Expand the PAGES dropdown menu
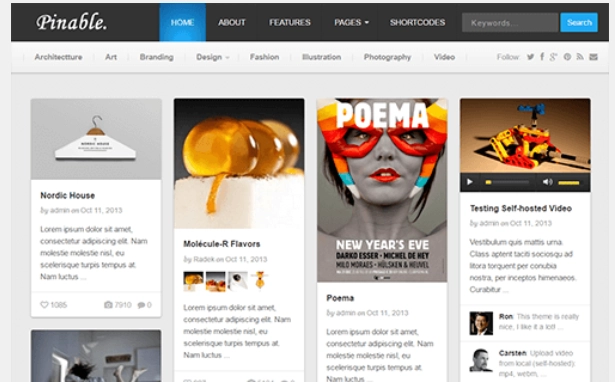Image resolution: width=615 pixels, height=382 pixels. pos(351,22)
